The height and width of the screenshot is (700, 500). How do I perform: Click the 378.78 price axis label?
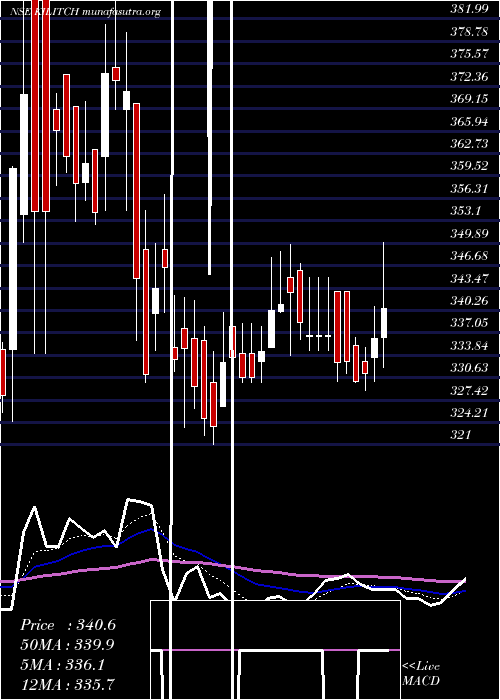coord(469,32)
